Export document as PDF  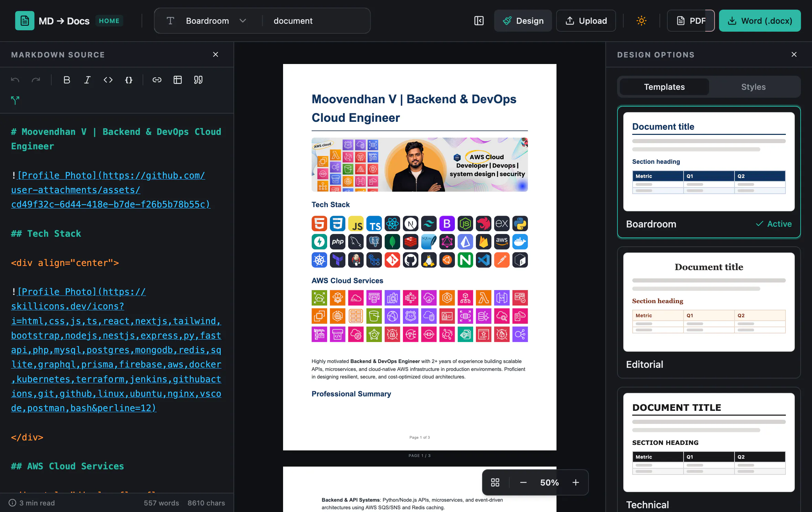tap(690, 21)
